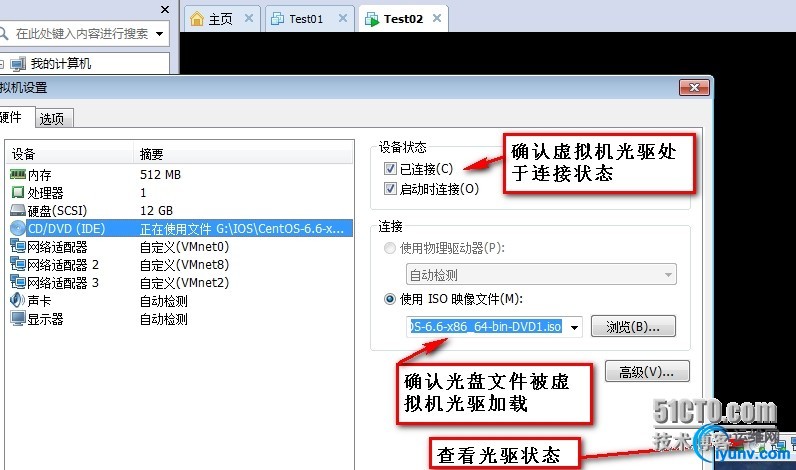Image resolution: width=796 pixels, height=470 pixels.
Task: Click the 自动检测 summary for 显示器
Action: (163, 319)
